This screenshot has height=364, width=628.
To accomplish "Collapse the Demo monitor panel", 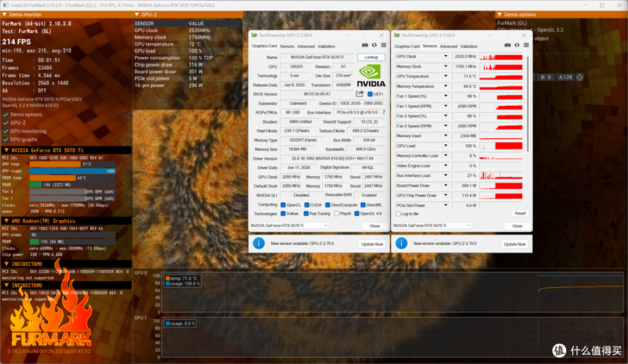I will click(5, 15).
